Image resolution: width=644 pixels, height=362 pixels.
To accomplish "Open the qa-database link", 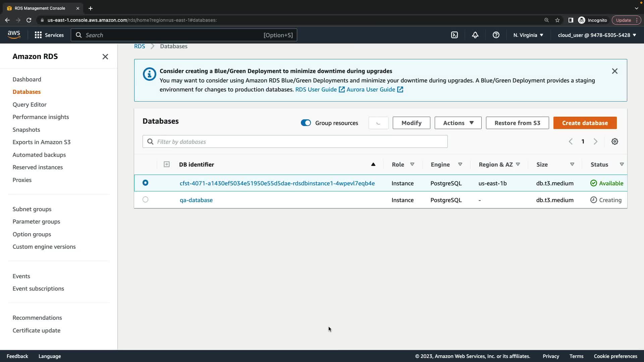I will coord(196,200).
